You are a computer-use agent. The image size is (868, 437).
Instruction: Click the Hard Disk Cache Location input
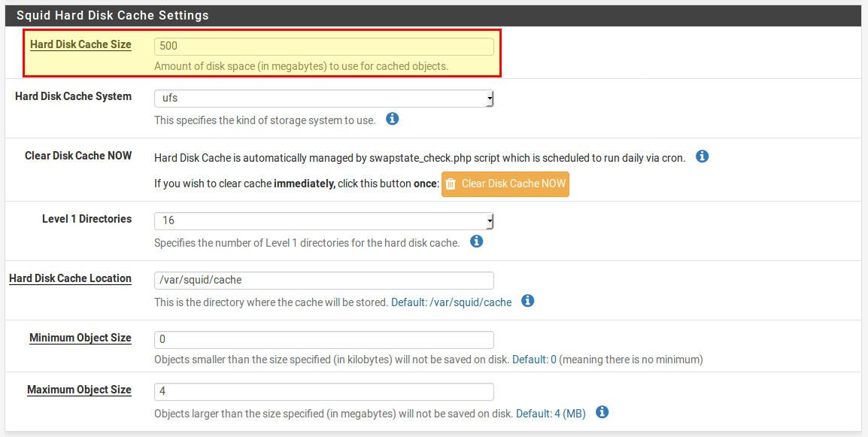323,281
